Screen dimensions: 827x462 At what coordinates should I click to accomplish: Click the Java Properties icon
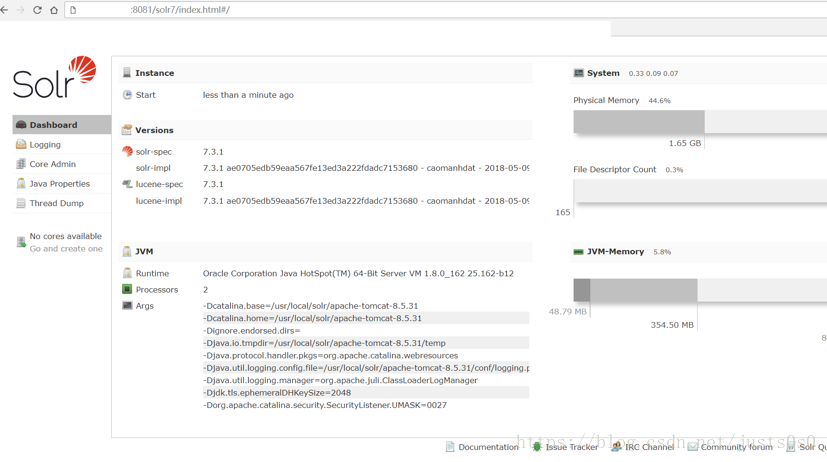tap(21, 184)
